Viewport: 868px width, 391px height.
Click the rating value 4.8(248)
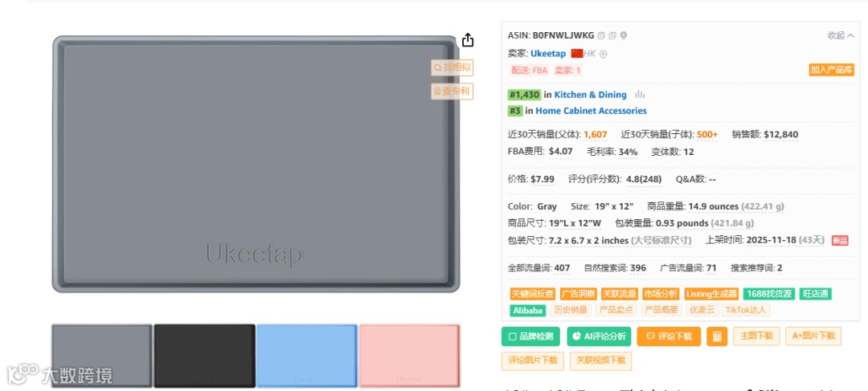click(x=644, y=179)
